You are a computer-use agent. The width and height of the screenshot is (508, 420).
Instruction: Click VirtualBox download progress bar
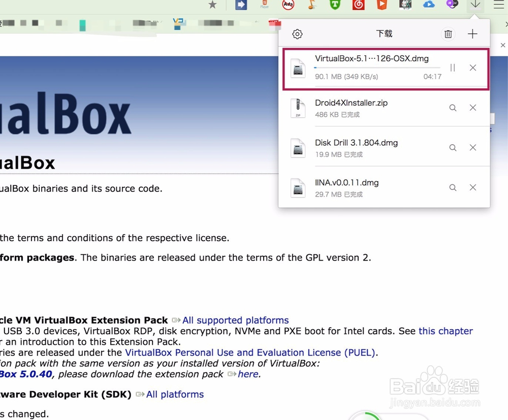pos(377,68)
